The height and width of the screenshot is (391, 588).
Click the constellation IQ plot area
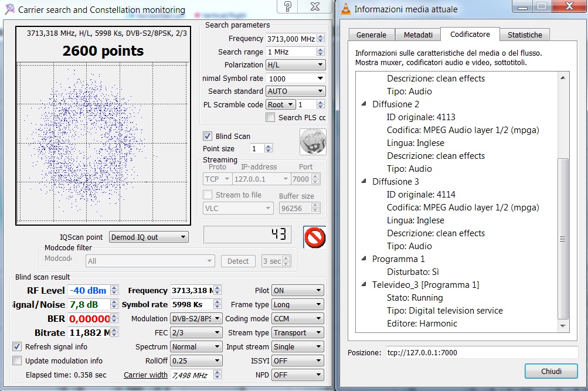[103, 142]
